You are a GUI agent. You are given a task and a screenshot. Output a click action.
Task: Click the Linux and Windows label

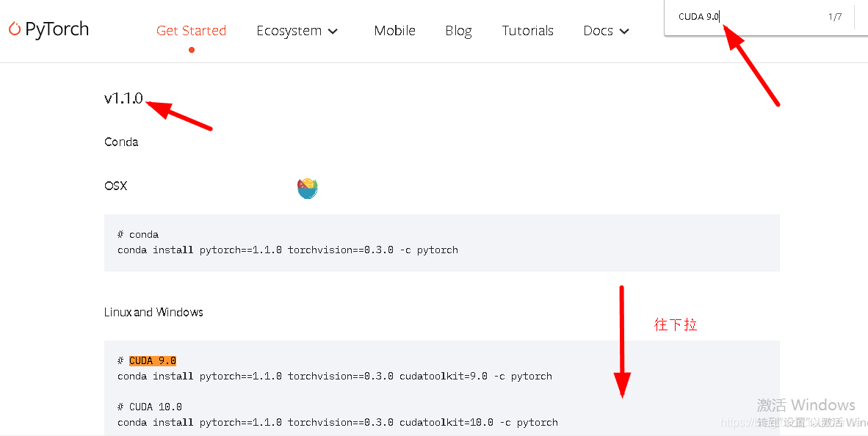pos(153,312)
